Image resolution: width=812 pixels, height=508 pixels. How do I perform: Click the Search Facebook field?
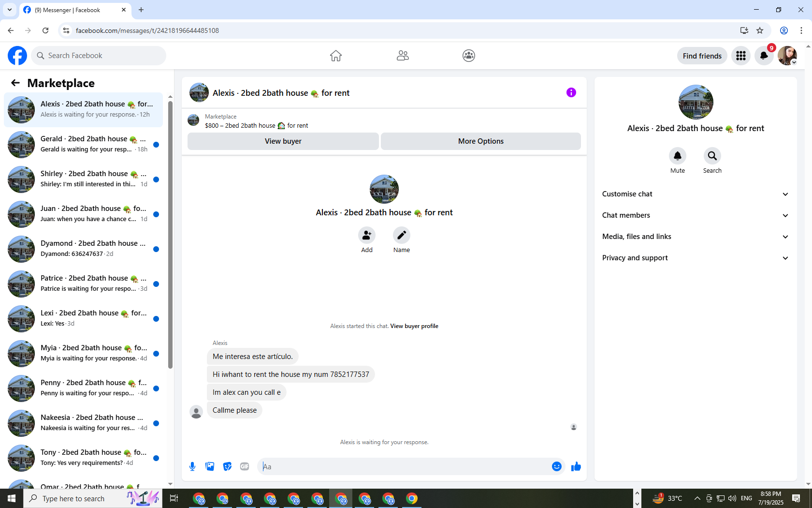[99, 56]
